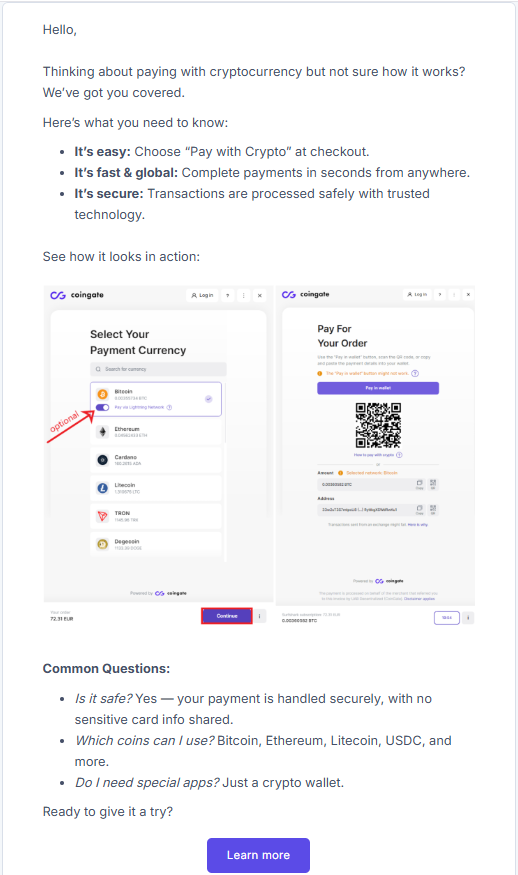Click help question mark in left Coingate header

click(228, 295)
